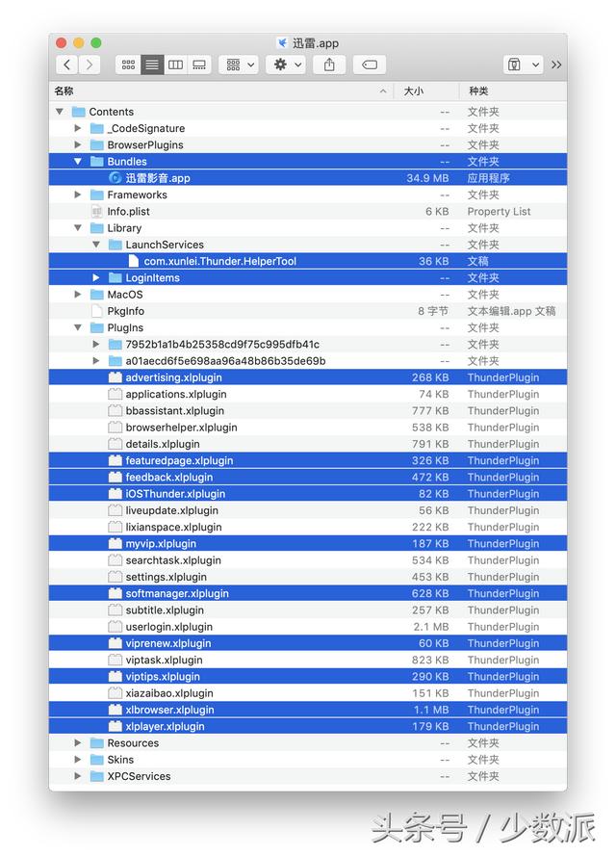
Task: Click the bbassistant.xlplugin plugin icon
Action: (x=115, y=410)
